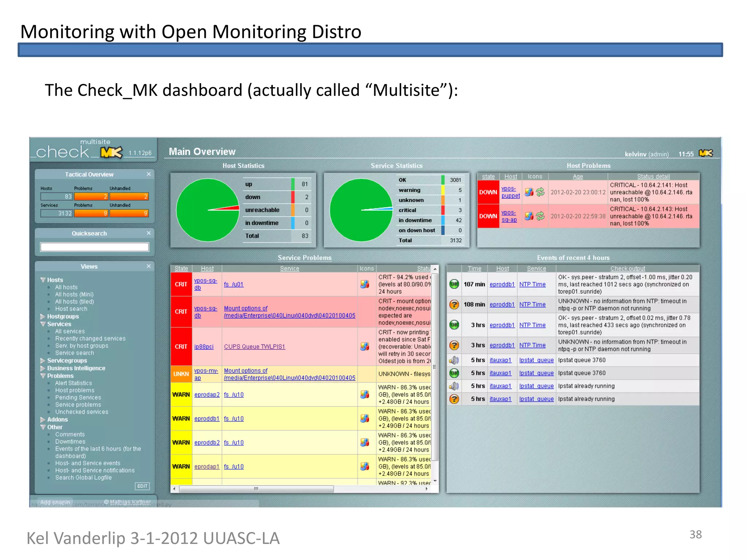Click the unknown status icon at 108 min event
This screenshot has height=560, width=747.
[454, 304]
